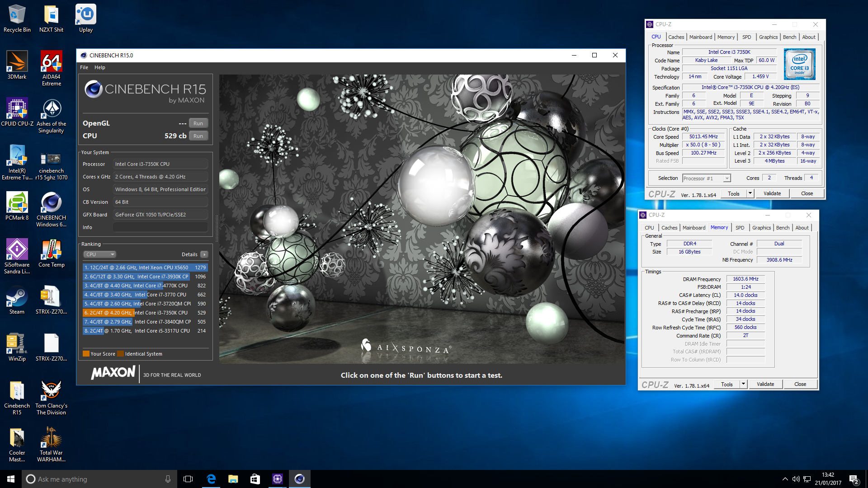Select the Core Temp desktop icon
The image size is (868, 488).
coord(51,253)
